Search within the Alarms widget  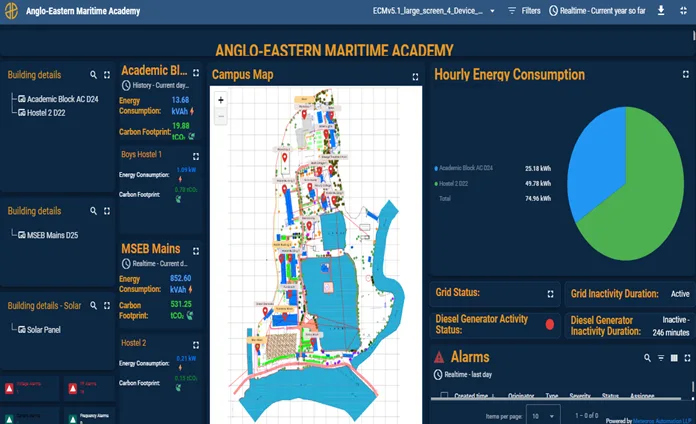coord(647,358)
